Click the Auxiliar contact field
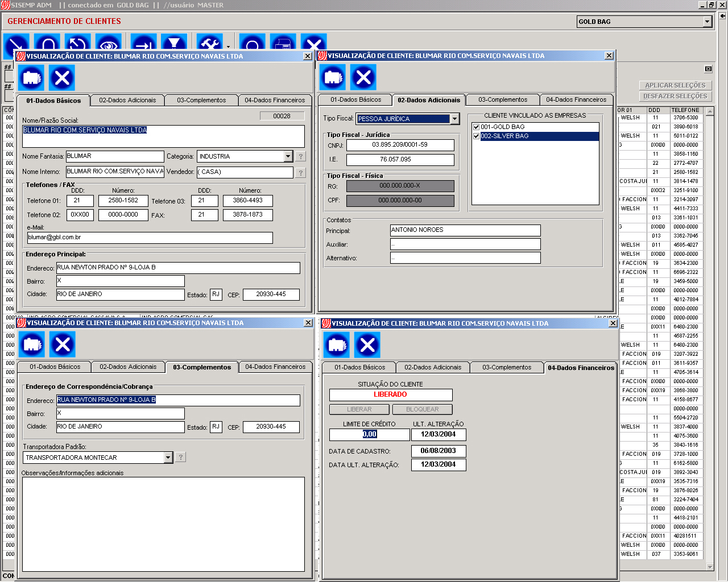Image resolution: width=728 pixels, height=582 pixels. tap(465, 244)
